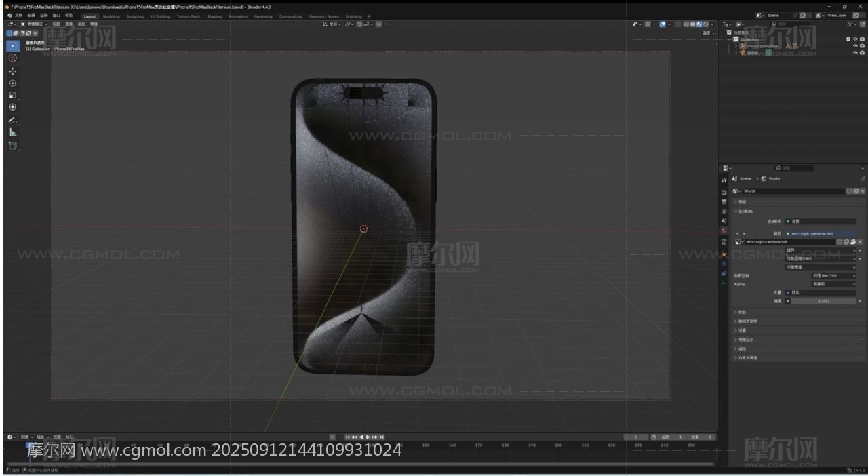The height and width of the screenshot is (476, 868).
Task: Uncheck the Collection exclude checkbox
Action: 848,39
